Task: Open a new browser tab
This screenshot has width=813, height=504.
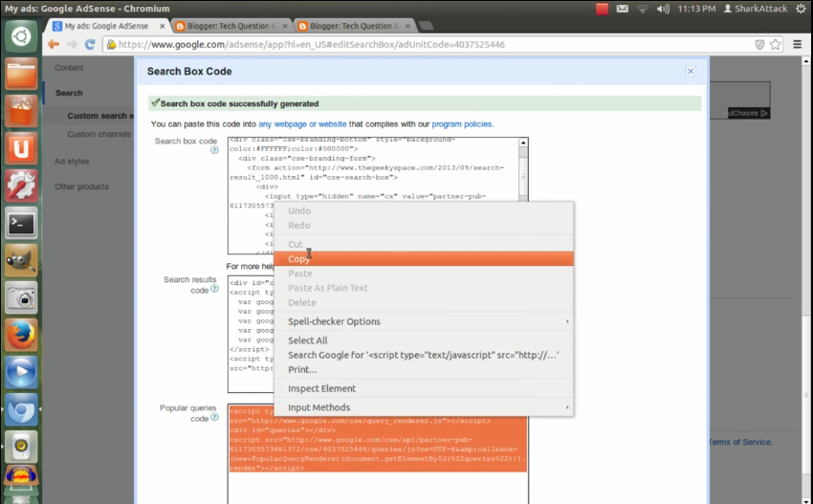Action: click(426, 26)
